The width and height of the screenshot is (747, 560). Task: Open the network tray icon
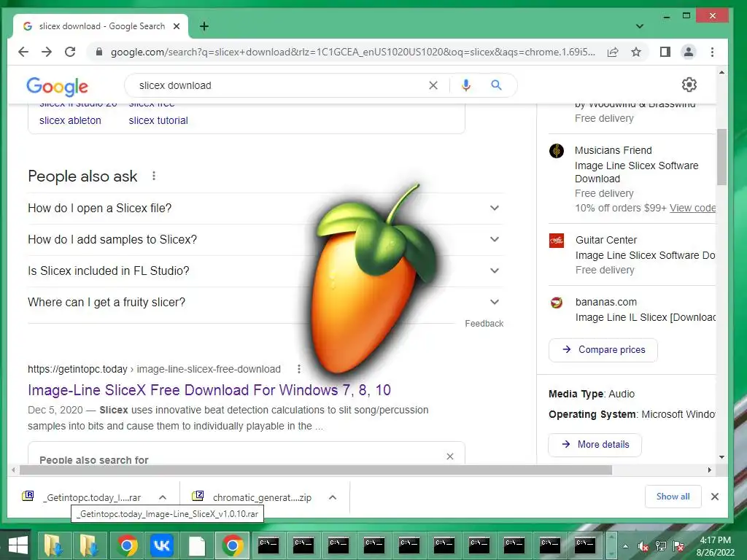tap(661, 546)
